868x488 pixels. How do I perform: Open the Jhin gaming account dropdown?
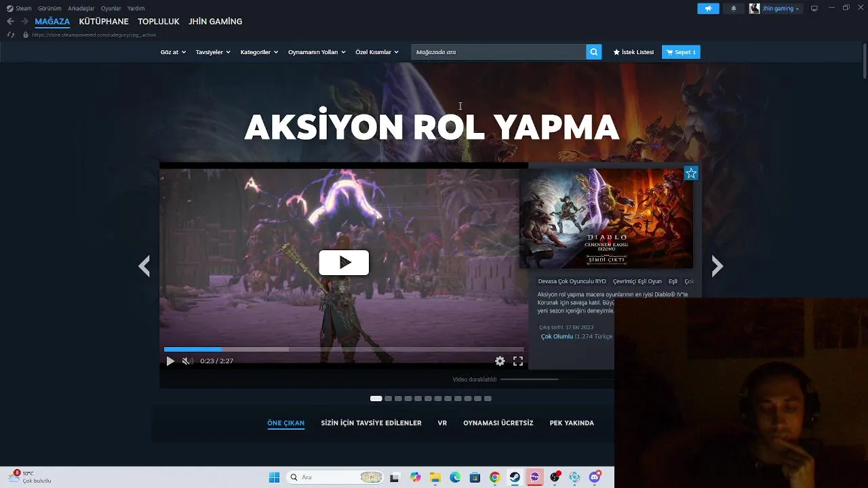[781, 8]
